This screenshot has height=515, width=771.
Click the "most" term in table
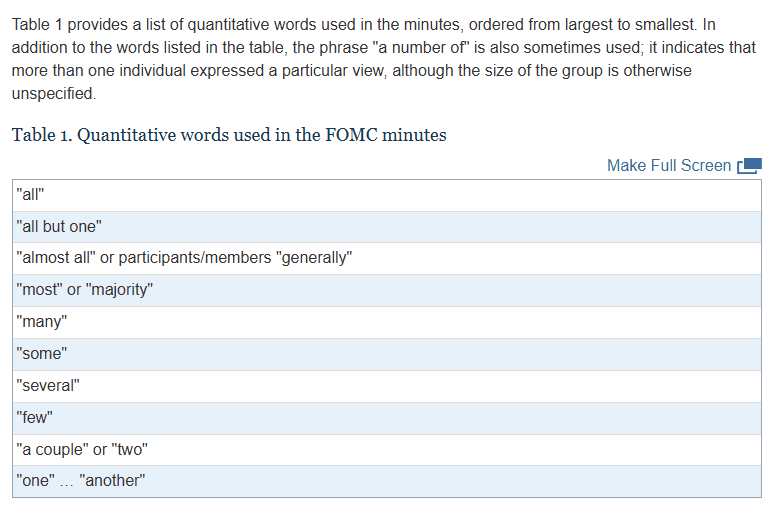tap(40, 290)
